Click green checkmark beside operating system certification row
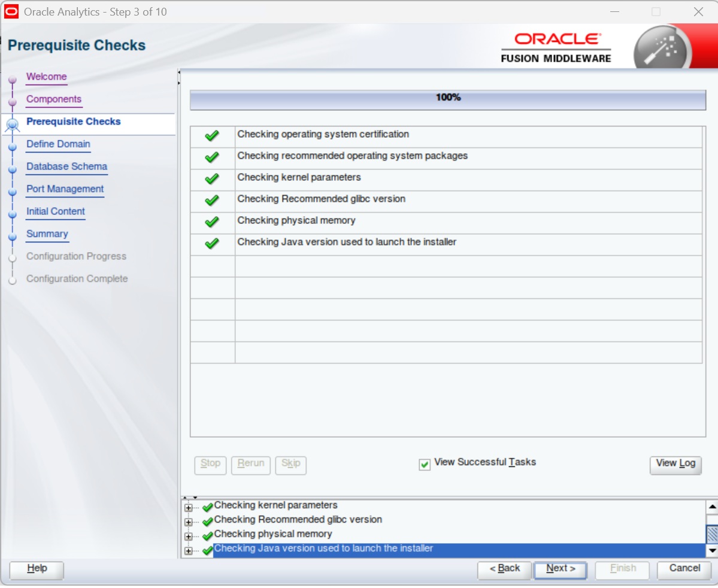 [x=212, y=135]
